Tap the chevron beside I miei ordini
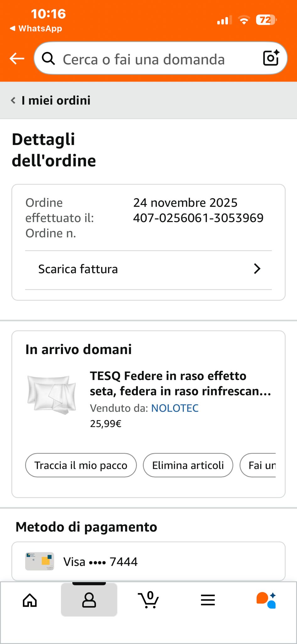 click(13, 101)
